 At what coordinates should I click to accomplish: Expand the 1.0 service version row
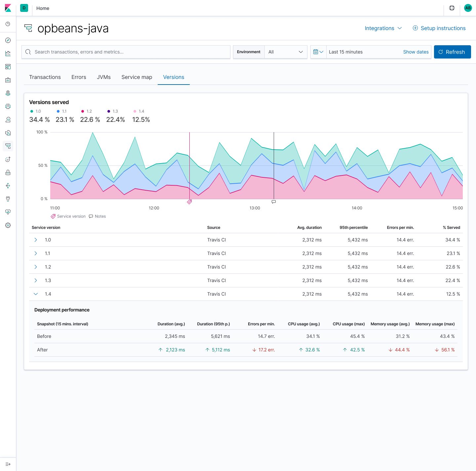(36, 240)
